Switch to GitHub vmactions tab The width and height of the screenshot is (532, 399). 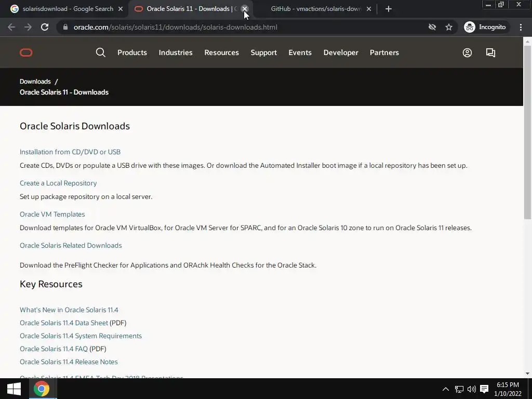[316, 9]
